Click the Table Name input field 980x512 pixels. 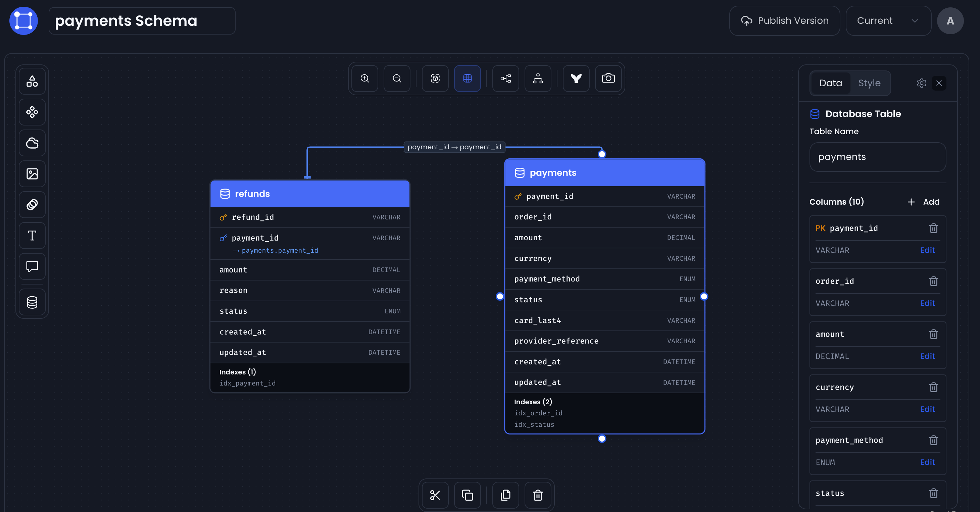[x=878, y=157]
